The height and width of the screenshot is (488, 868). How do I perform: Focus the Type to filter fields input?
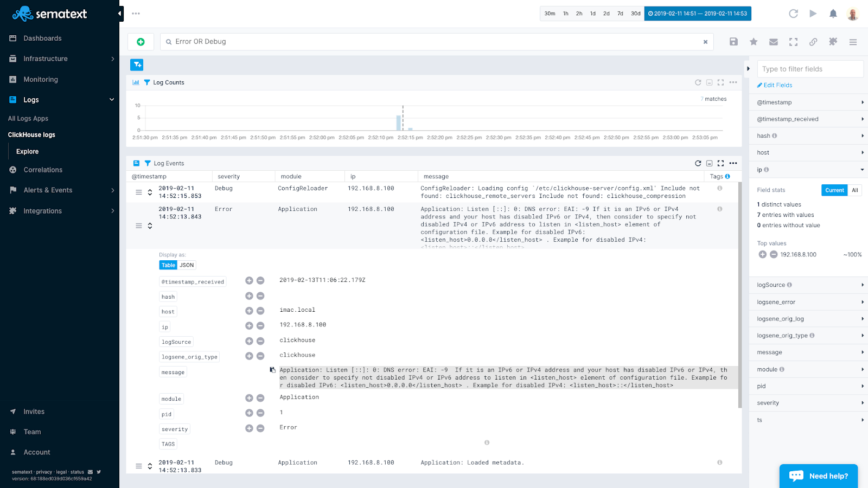tap(810, 69)
